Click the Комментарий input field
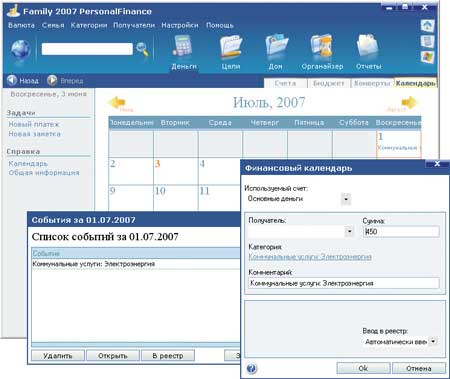This screenshot has width=450, height=379. 344,283
